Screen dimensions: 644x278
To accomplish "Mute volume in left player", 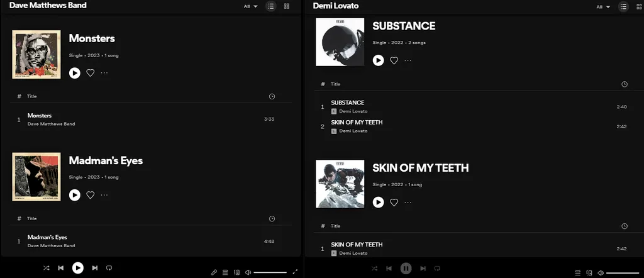I will pyautogui.click(x=248, y=272).
